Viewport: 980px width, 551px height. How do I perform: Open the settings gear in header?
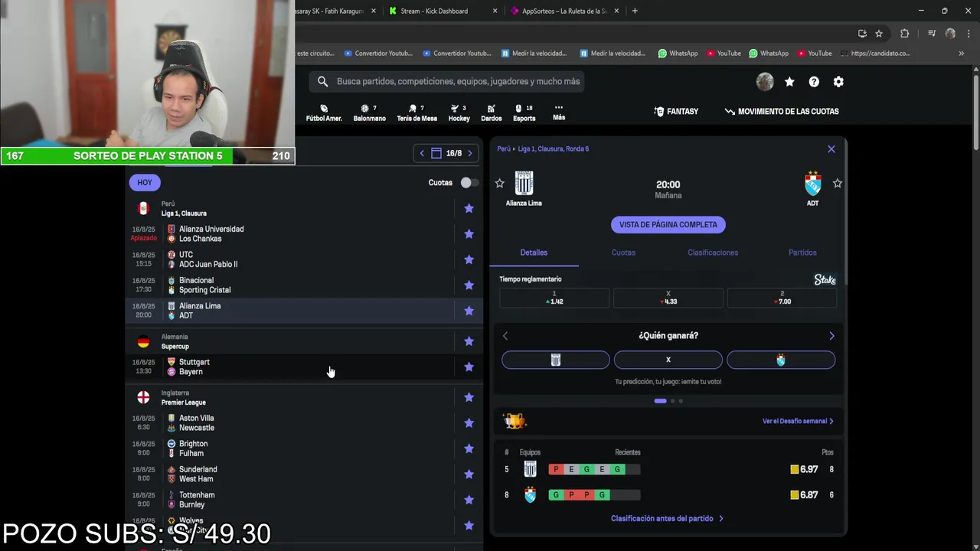point(838,82)
